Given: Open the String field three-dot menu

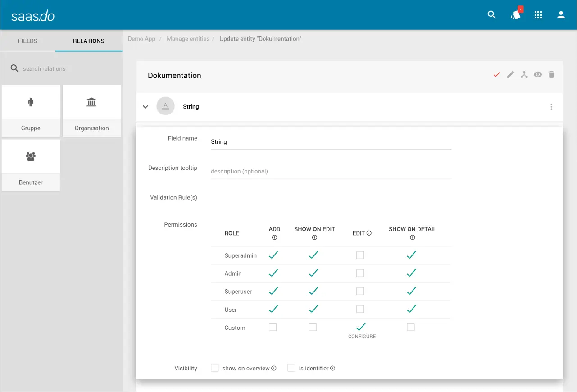Looking at the screenshot, I should (551, 107).
